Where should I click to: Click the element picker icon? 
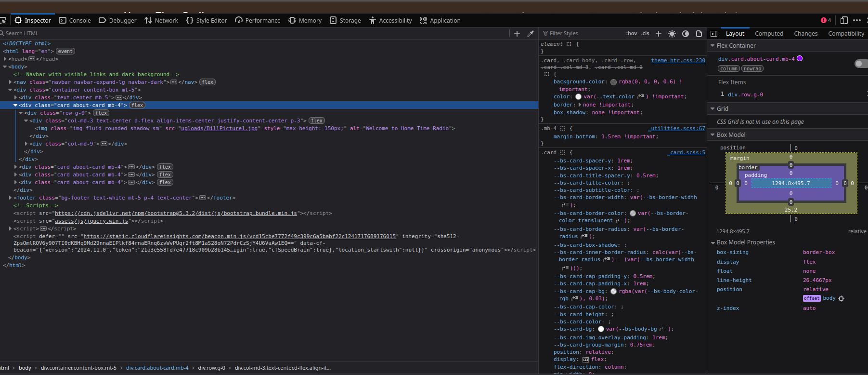click(x=3, y=20)
